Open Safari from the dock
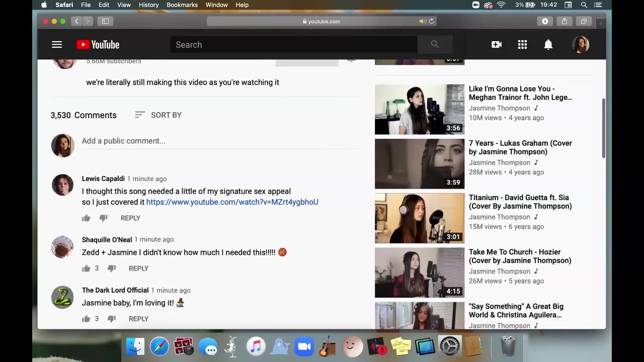This screenshot has height=362, width=644. 159,346
